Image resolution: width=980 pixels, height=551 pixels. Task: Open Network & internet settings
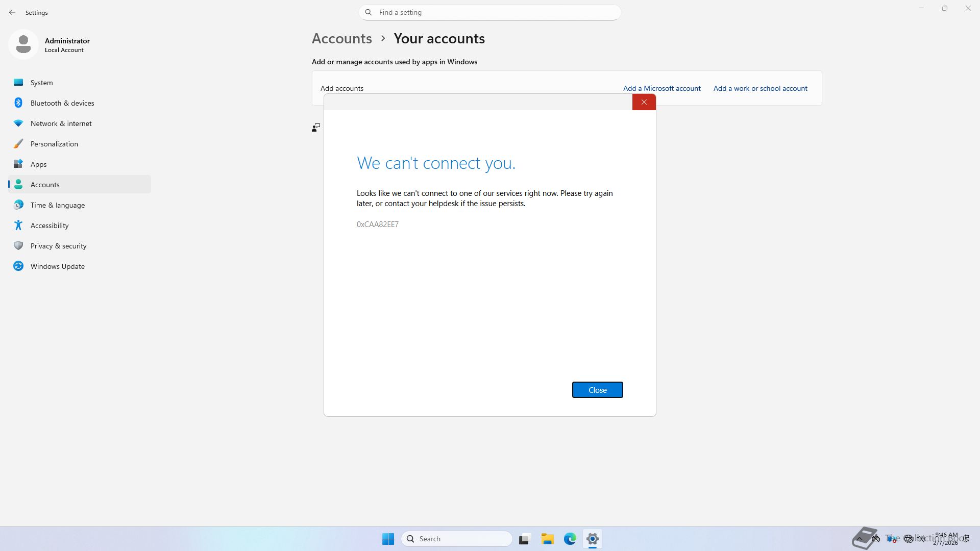point(61,123)
